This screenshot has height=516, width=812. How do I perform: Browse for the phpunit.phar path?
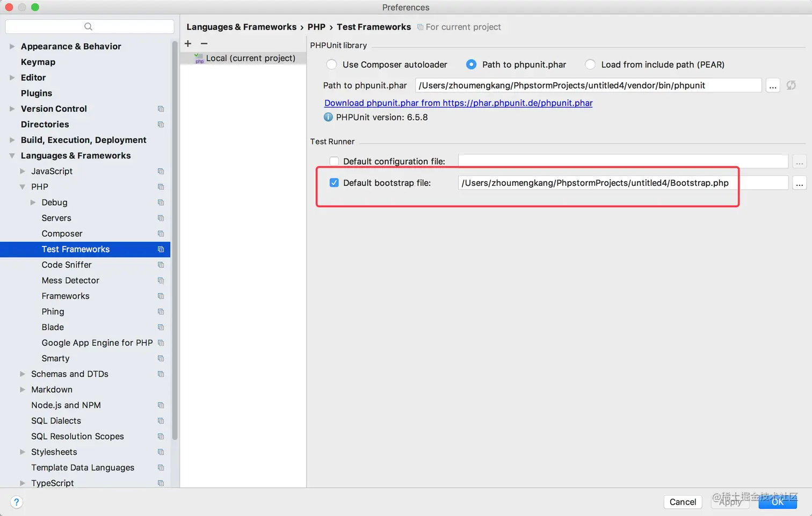(773, 85)
